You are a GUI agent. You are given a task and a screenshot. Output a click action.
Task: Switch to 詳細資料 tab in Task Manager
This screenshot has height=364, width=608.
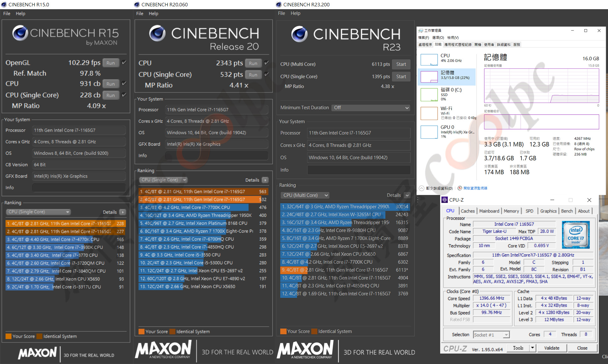(x=503, y=45)
